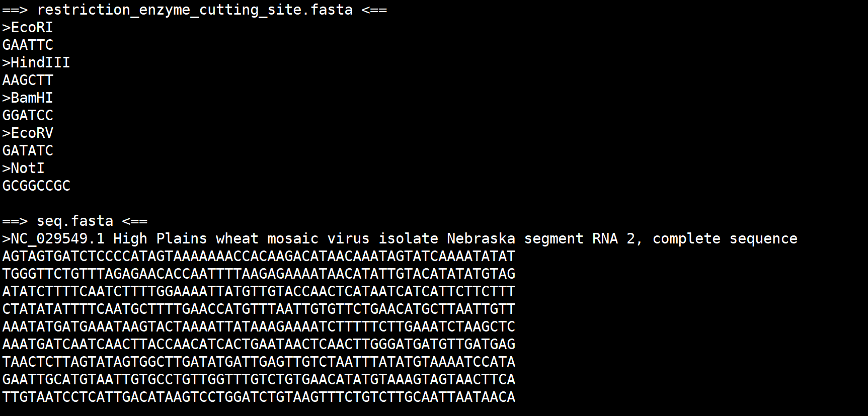Image resolution: width=868 pixels, height=416 pixels.
Task: Click the GCGGCCGC recognition sequence
Action: coord(36,186)
